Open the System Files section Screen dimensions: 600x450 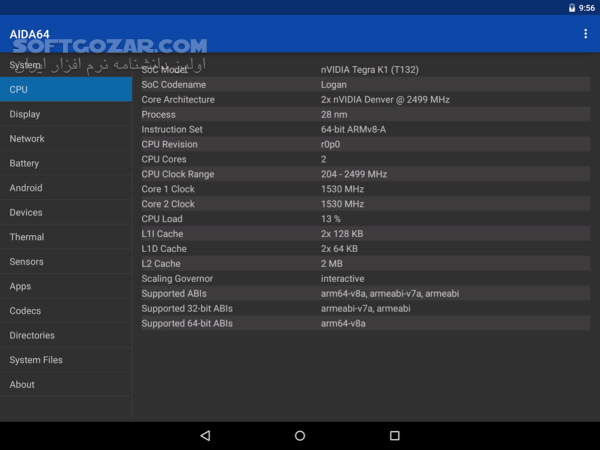[x=66, y=360]
